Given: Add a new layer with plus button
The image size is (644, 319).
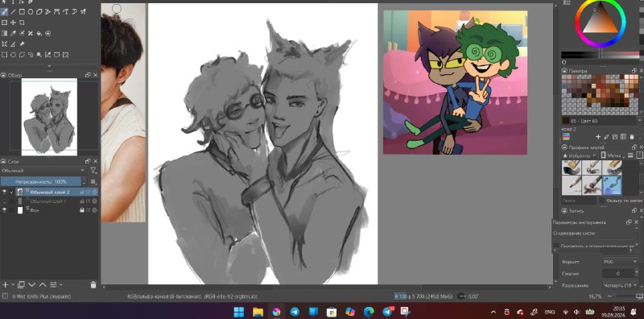Looking at the screenshot, I should [x=5, y=284].
